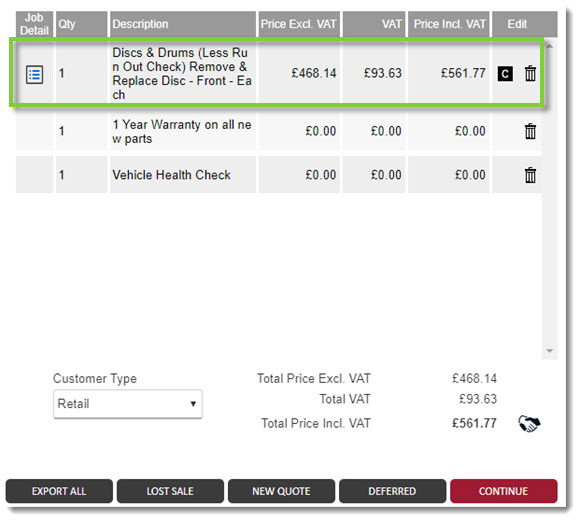580x521 pixels.
Task: Delete the 1 Year Warranty line item
Action: tap(530, 131)
